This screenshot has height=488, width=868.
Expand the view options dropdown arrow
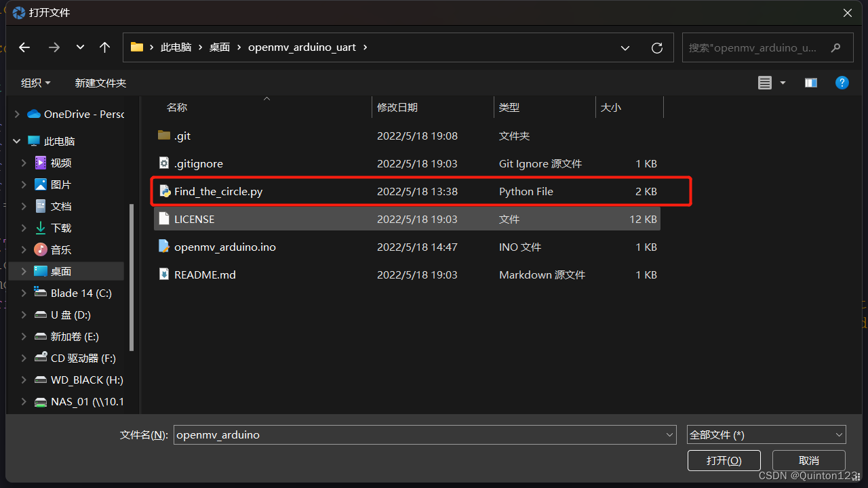pos(783,82)
